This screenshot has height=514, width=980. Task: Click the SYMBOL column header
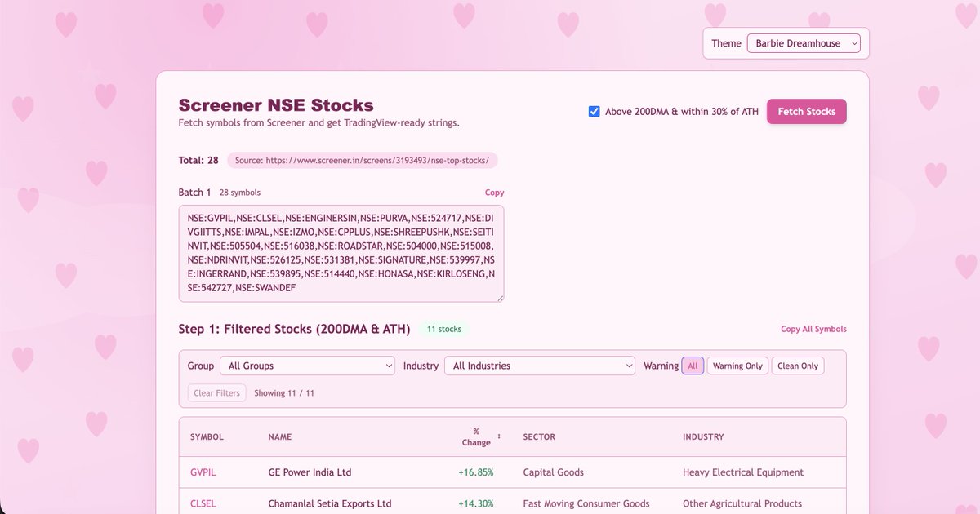point(207,437)
